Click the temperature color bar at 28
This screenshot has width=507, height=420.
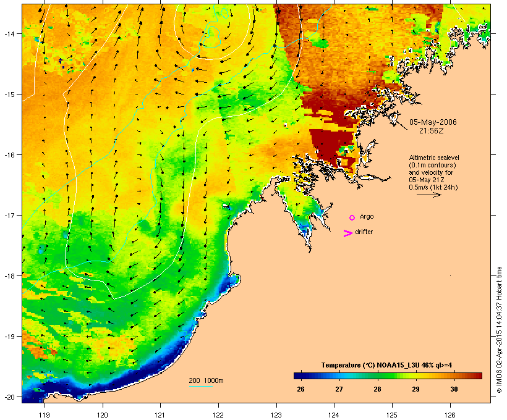point(377,376)
